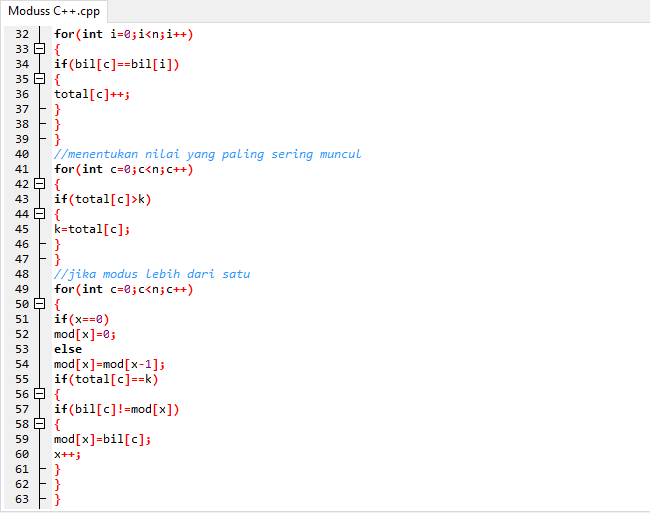Click the 'else' keyword on line 53
The height and width of the screenshot is (513, 650).
(68, 349)
